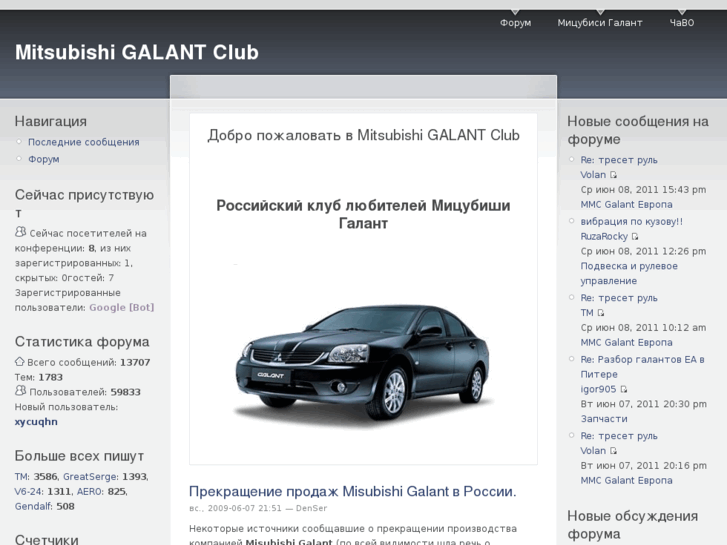The width and height of the screenshot is (727, 545).
Task: Click post icon next to RuzaRocky
Action: click(635, 237)
